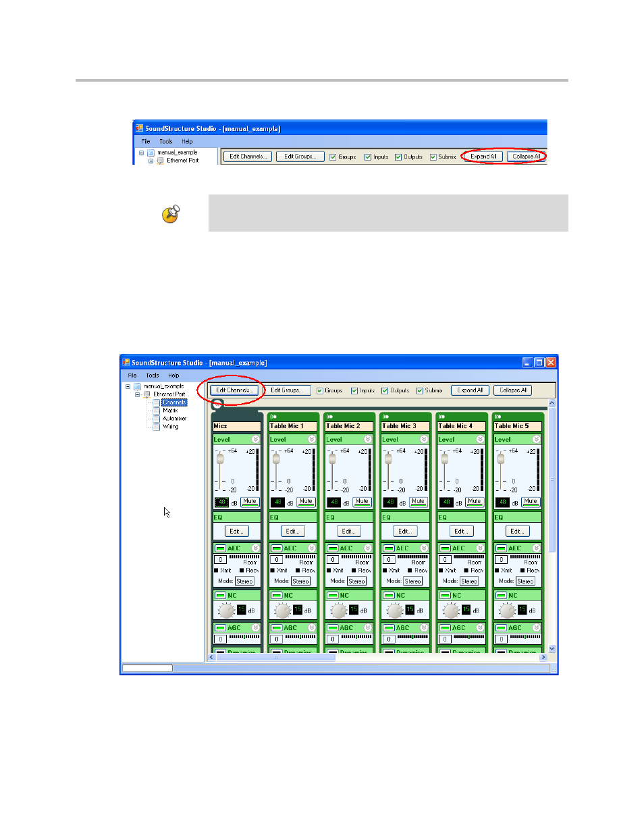Click the Table Mic 4 channel signal icon
This screenshot has height=834, width=644.
coord(441,417)
